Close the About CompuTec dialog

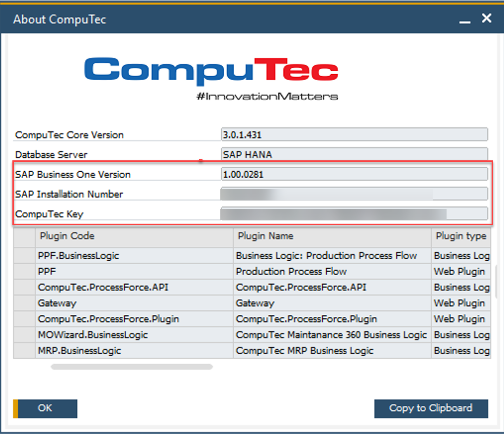(487, 19)
